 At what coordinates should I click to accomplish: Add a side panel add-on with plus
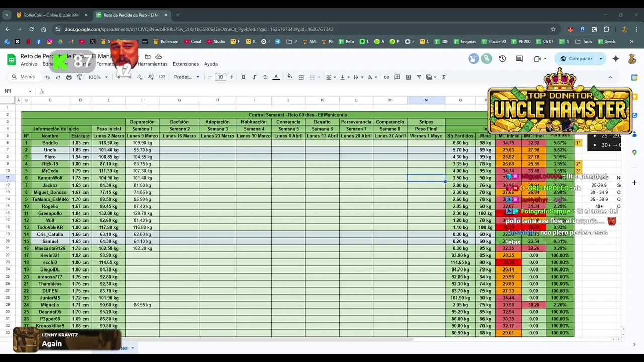(634, 183)
